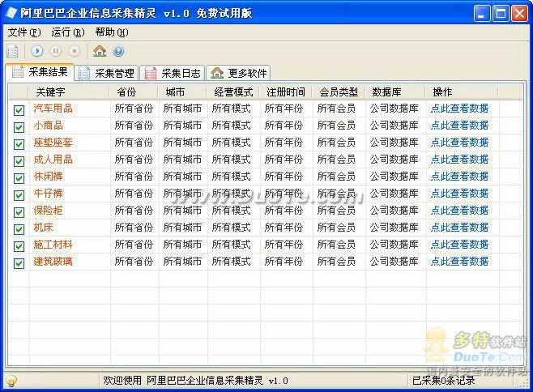
Task: Select the keyword 汽车用品
Action: pyautogui.click(x=53, y=109)
